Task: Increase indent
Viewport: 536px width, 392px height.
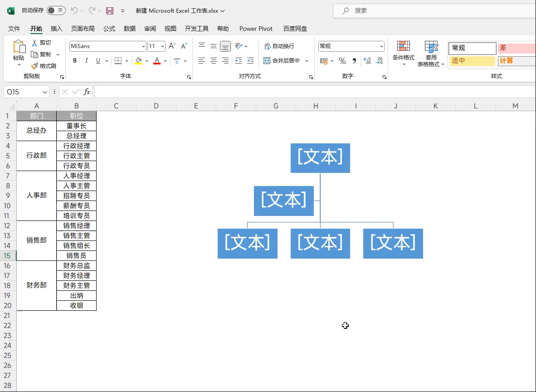Action: (x=250, y=60)
